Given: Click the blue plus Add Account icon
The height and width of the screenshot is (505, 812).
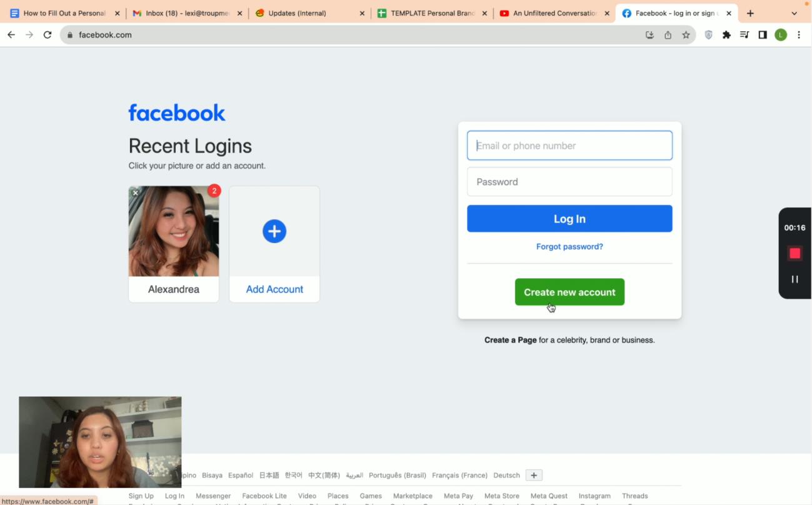Looking at the screenshot, I should click(274, 231).
